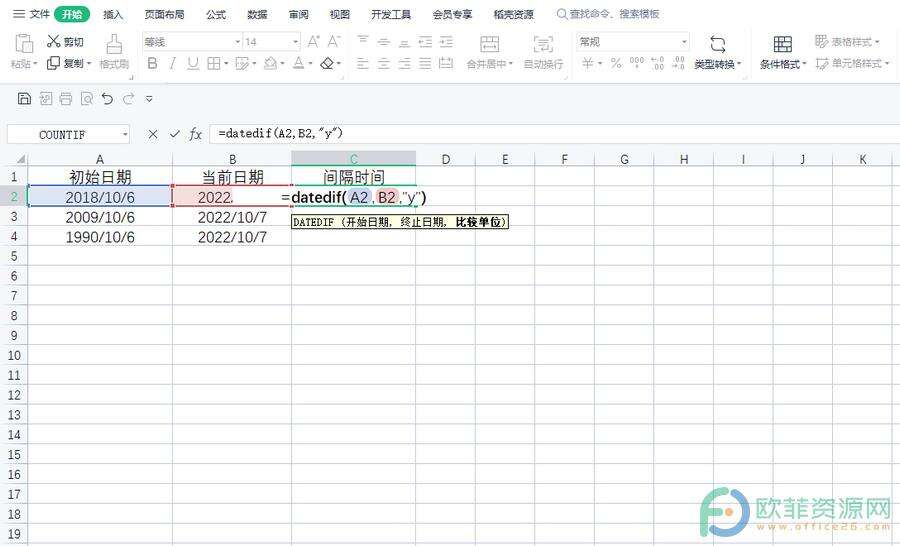Switch to the View (视图) tab
This screenshot has width=900, height=546.
click(x=340, y=14)
